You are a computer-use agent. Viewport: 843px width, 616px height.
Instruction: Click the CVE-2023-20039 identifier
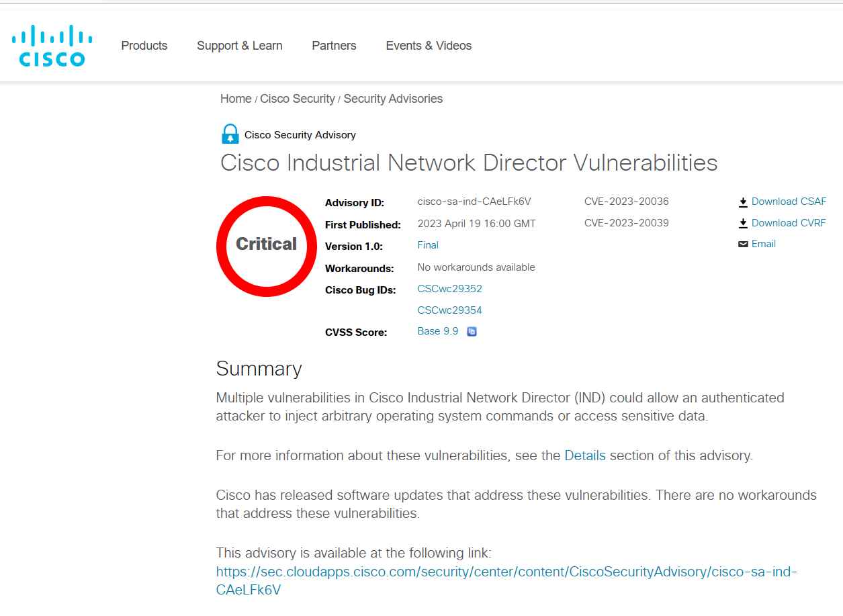click(x=627, y=223)
